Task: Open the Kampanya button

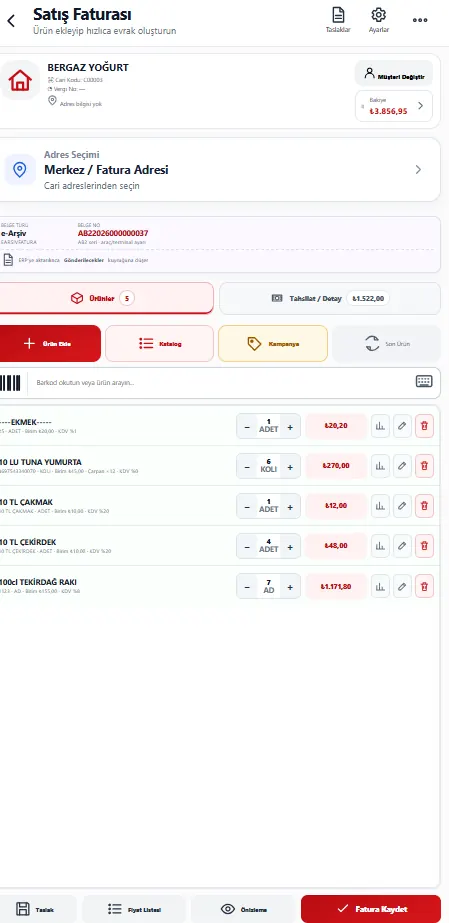Action: tap(272, 344)
